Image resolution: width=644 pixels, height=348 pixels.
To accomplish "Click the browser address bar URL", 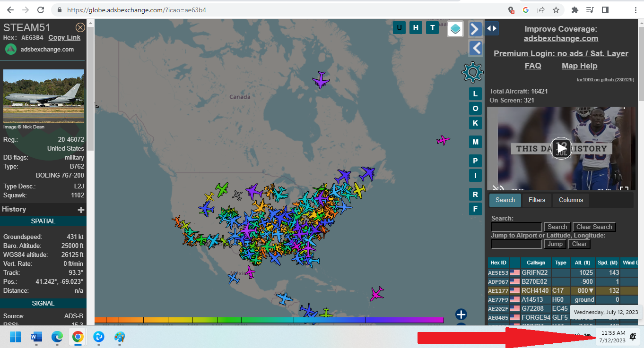I will tap(136, 9).
